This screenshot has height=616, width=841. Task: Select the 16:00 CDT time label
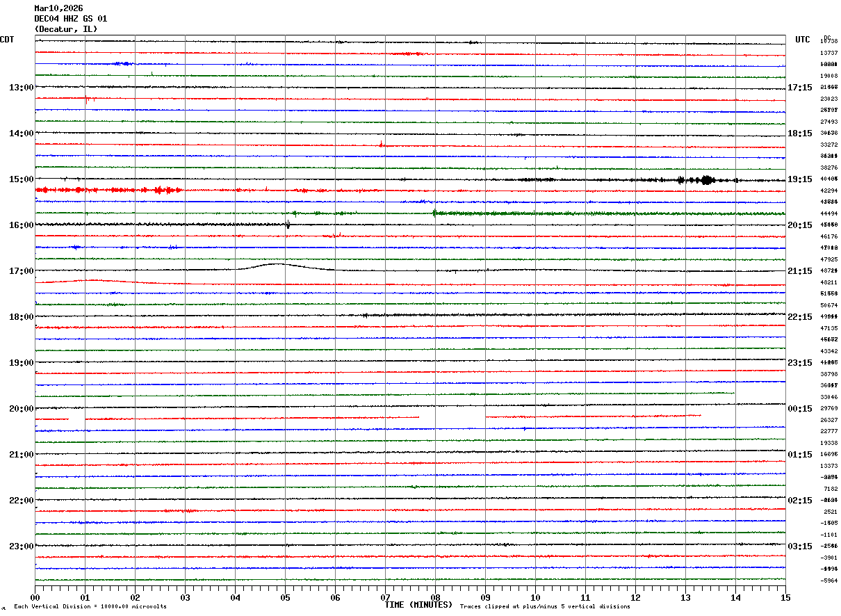(x=21, y=225)
